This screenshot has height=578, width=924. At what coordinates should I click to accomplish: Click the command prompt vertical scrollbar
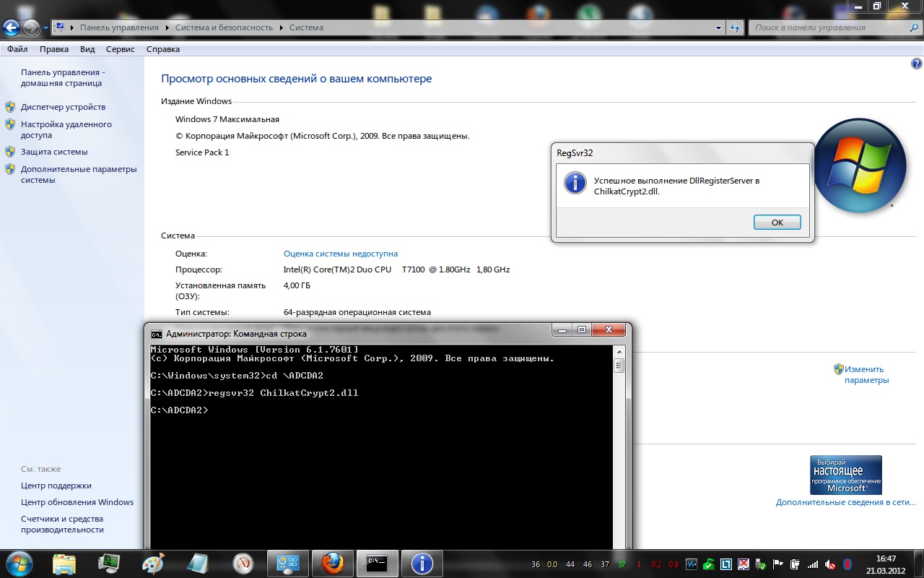pos(619,448)
